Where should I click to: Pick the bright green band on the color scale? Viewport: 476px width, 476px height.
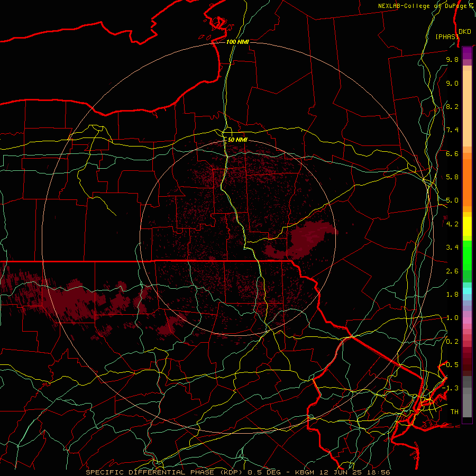467,255
